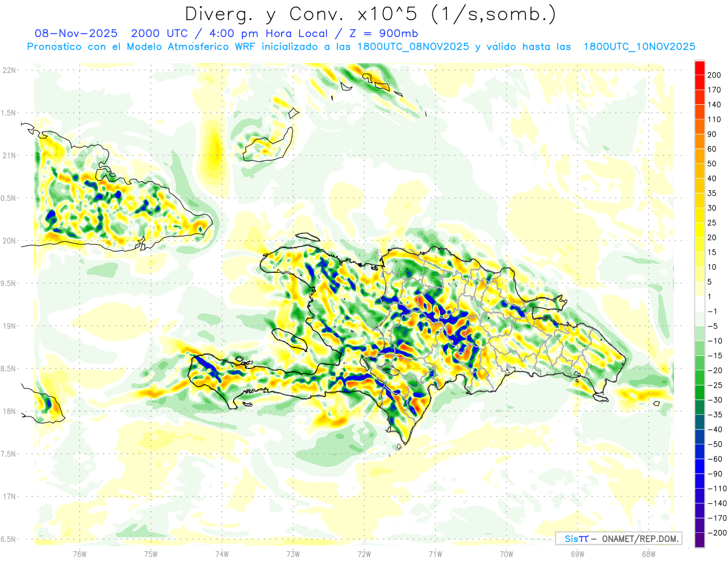Click the '-170' colorbar value
The width and height of the screenshot is (728, 562).
coord(717,518)
